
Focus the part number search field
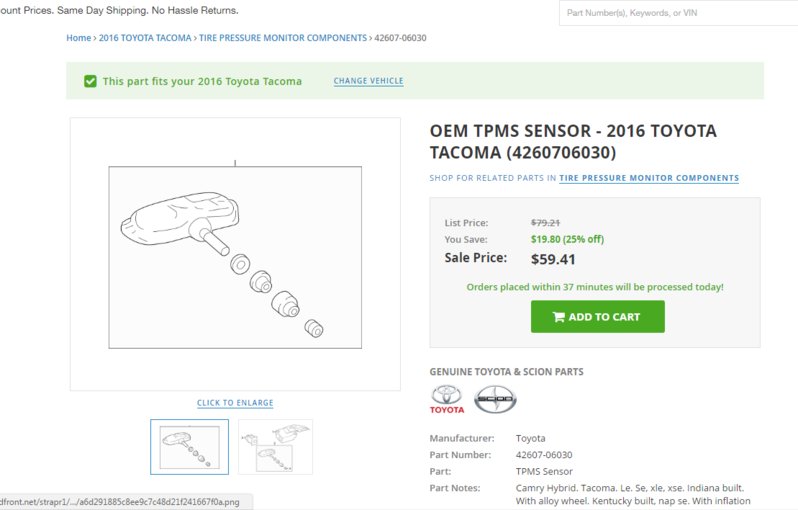678,13
